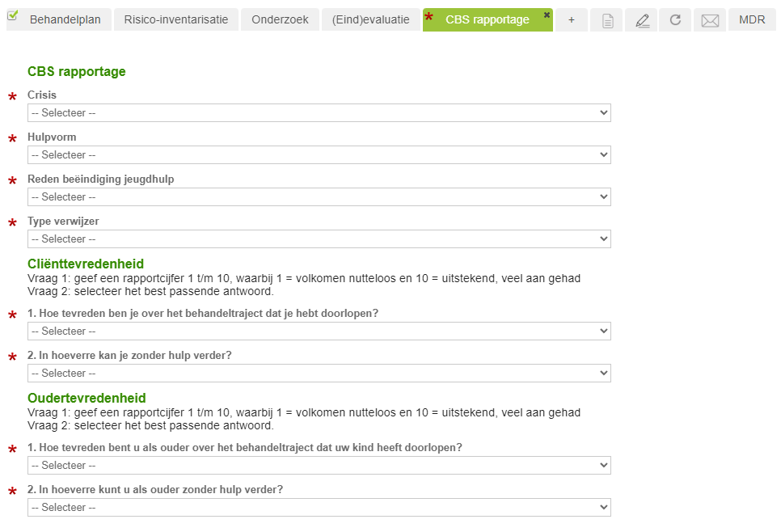Click the document icon in the tab bar
Viewport: 781px width, 532px height.
[x=607, y=20]
